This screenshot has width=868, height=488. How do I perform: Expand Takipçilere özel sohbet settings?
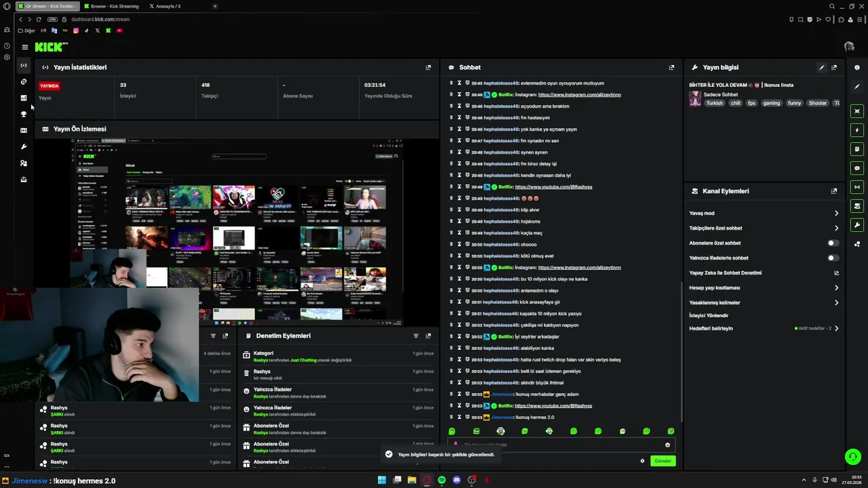point(836,228)
